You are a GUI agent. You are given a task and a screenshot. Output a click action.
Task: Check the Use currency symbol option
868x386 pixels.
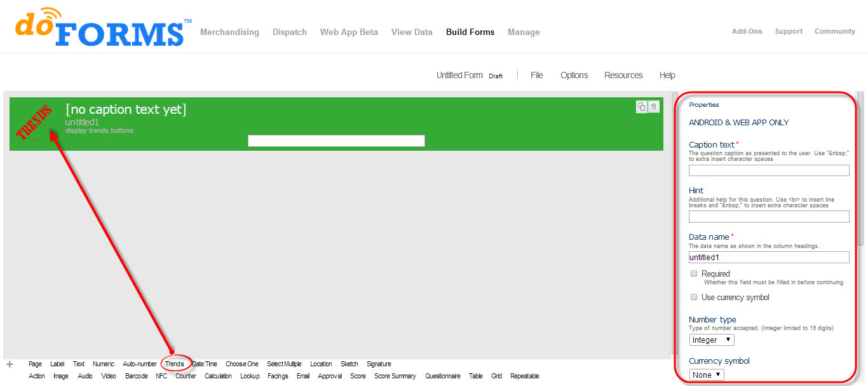(693, 297)
